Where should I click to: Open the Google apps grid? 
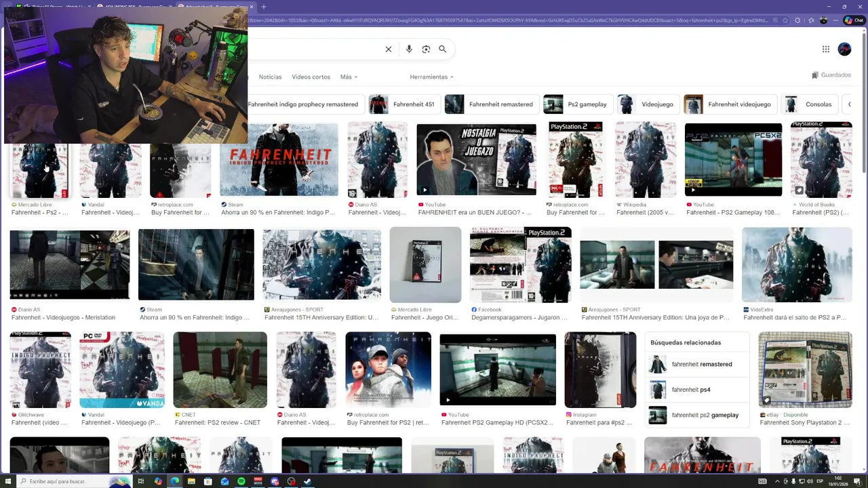826,49
